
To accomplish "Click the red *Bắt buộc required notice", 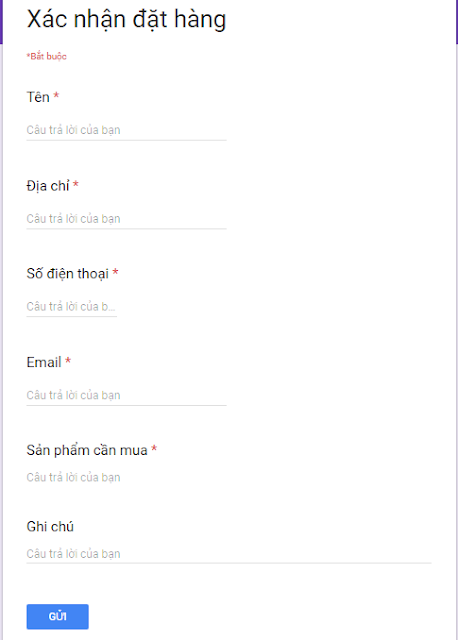I will (47, 56).
